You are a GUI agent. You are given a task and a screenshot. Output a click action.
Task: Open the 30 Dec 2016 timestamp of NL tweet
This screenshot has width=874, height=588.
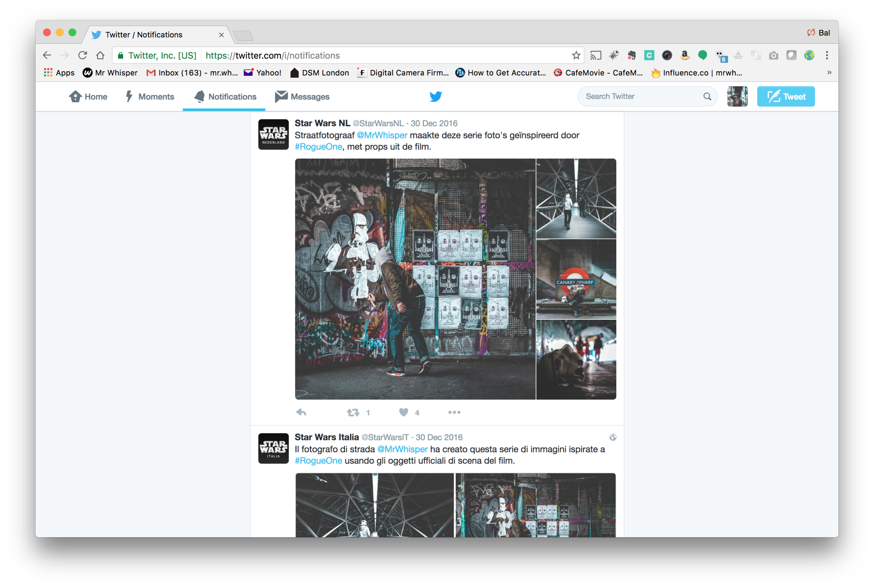pos(434,123)
